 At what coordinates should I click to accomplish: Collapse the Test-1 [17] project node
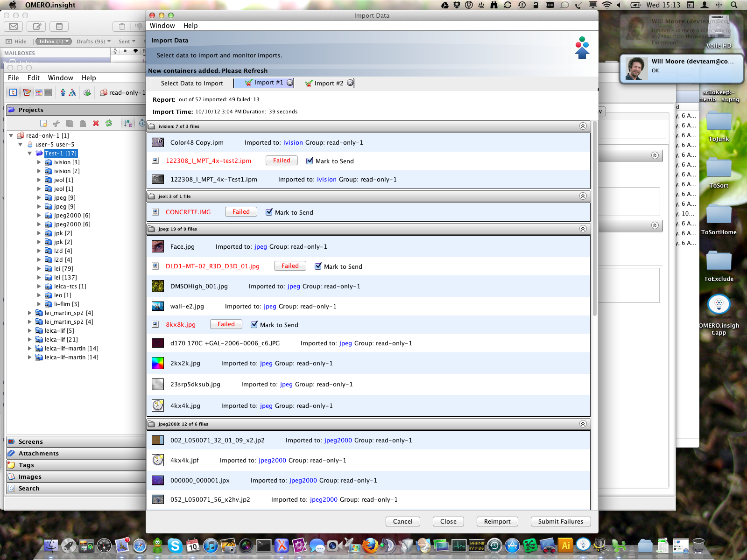(30, 153)
